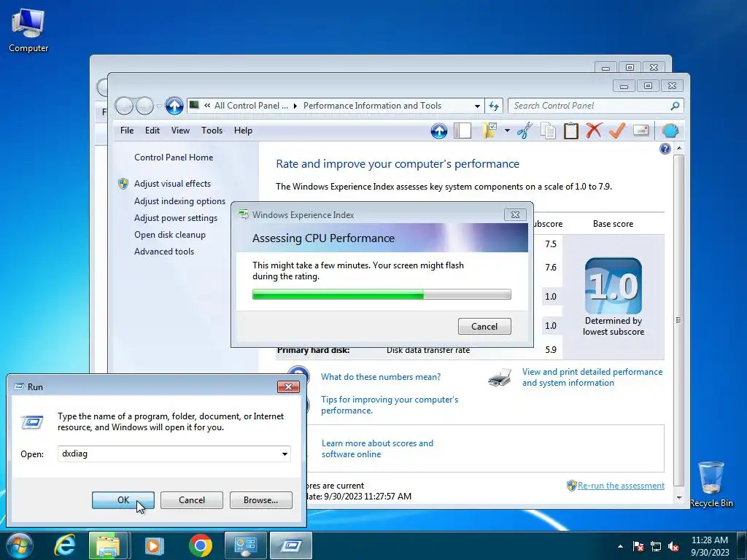Open Adjust power settings
This screenshot has height=560, width=747.
176,218
